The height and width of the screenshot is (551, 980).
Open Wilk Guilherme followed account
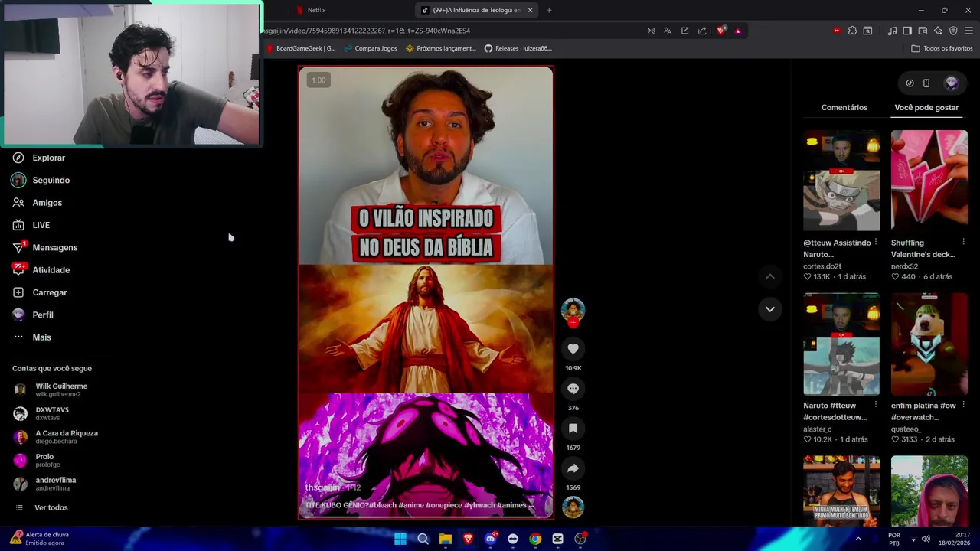tap(51, 390)
